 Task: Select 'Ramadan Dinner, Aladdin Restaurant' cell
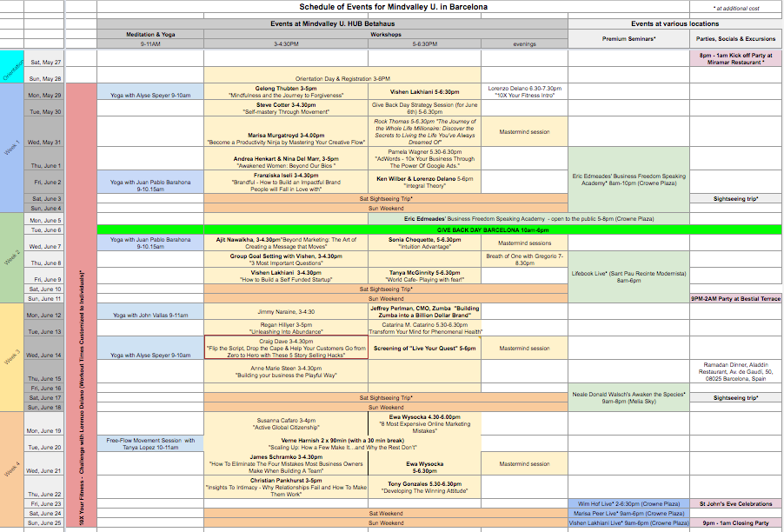[x=736, y=371]
